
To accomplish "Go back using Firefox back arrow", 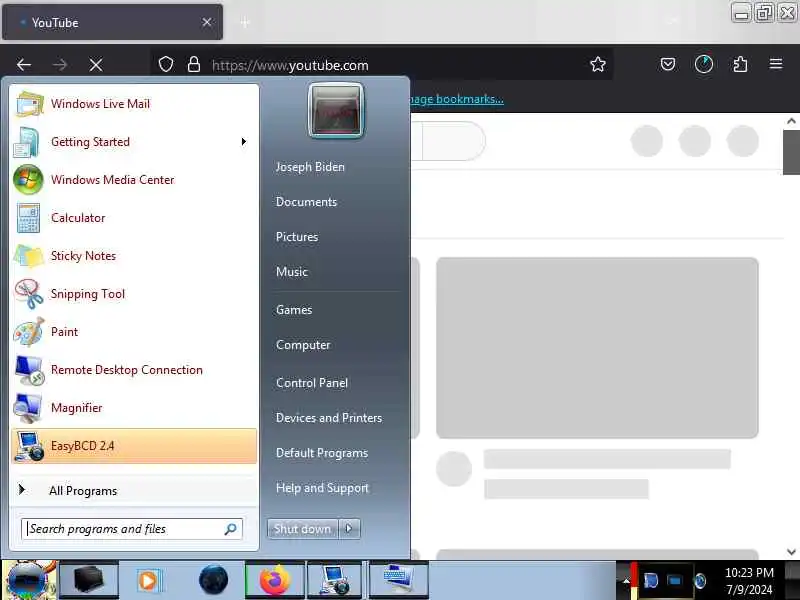I will coord(23,65).
